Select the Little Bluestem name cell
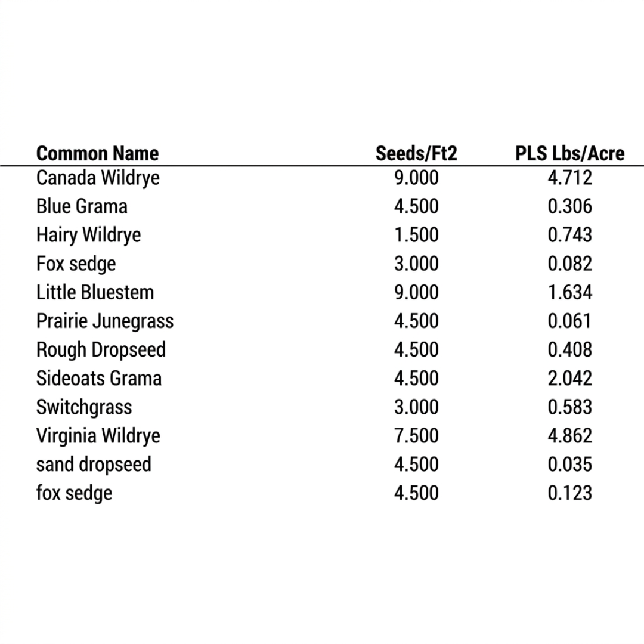The height and width of the screenshot is (644, 644). [95, 292]
